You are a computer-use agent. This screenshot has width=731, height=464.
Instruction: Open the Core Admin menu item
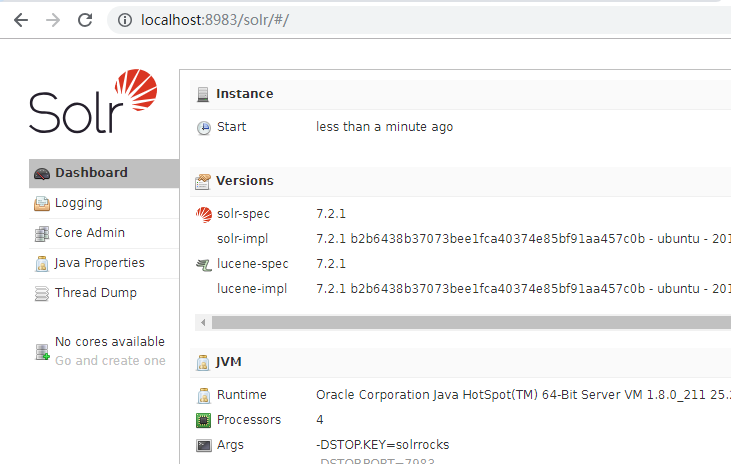[104, 233]
